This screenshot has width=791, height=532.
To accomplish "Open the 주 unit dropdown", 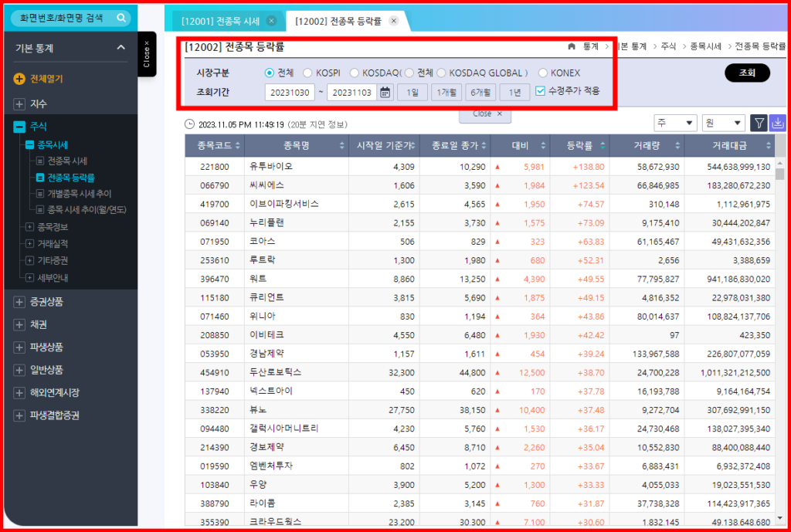I will tap(675, 123).
